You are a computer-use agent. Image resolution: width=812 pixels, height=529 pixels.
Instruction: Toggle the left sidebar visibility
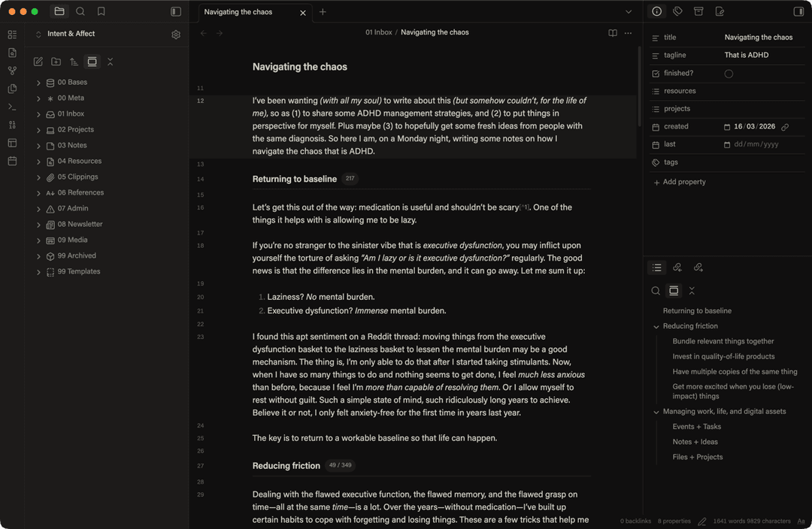point(176,12)
